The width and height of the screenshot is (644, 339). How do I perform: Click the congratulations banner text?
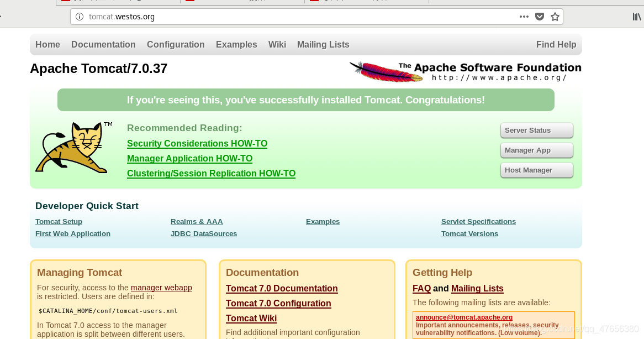pos(306,100)
